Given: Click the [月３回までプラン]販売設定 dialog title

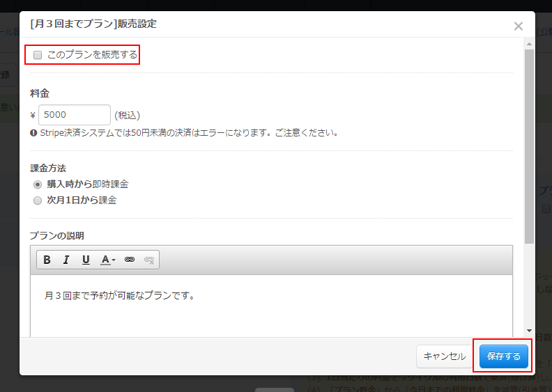Looking at the screenshot, I should 93,24.
